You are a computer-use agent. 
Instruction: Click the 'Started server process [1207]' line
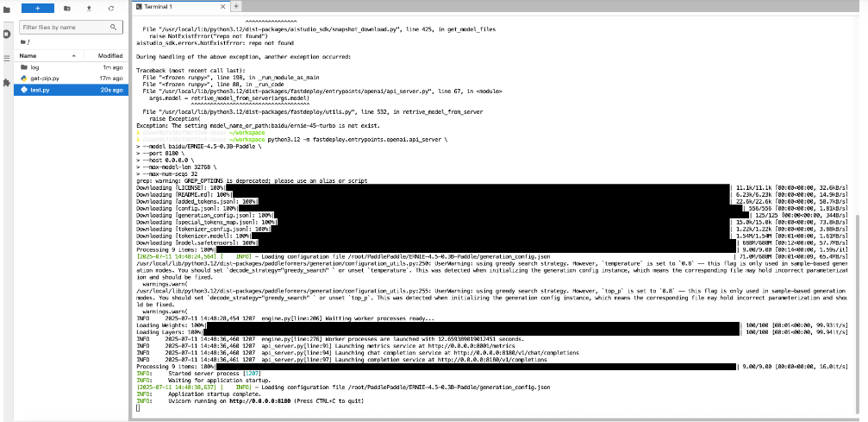[x=198, y=374]
